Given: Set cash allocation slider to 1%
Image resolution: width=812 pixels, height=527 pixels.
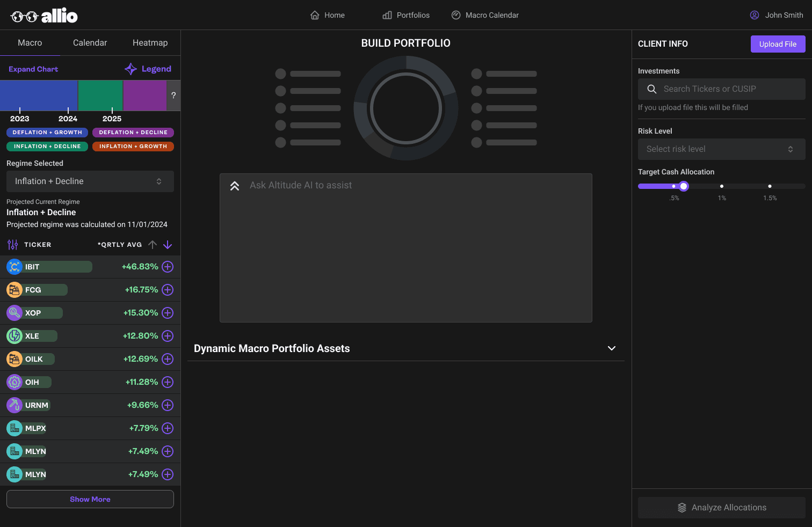Looking at the screenshot, I should (722, 186).
